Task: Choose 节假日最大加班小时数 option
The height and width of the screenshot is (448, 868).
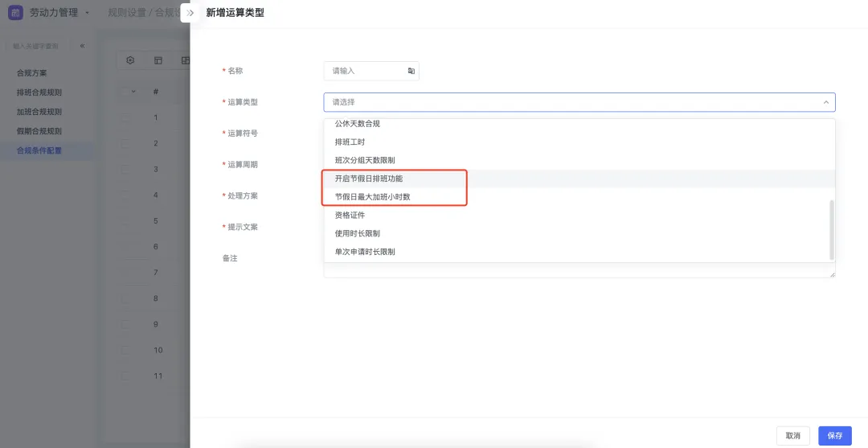Action: pyautogui.click(x=372, y=197)
